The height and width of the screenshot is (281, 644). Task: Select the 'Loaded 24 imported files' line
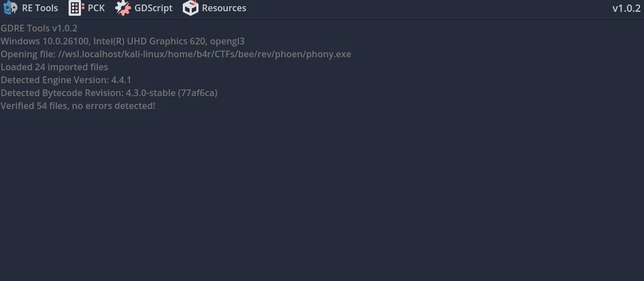pos(54,67)
